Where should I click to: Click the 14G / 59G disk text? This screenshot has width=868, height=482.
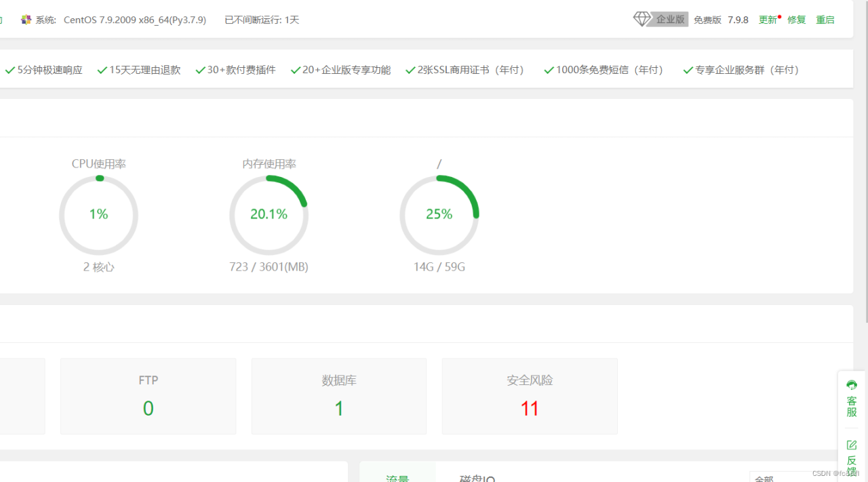[439, 267]
